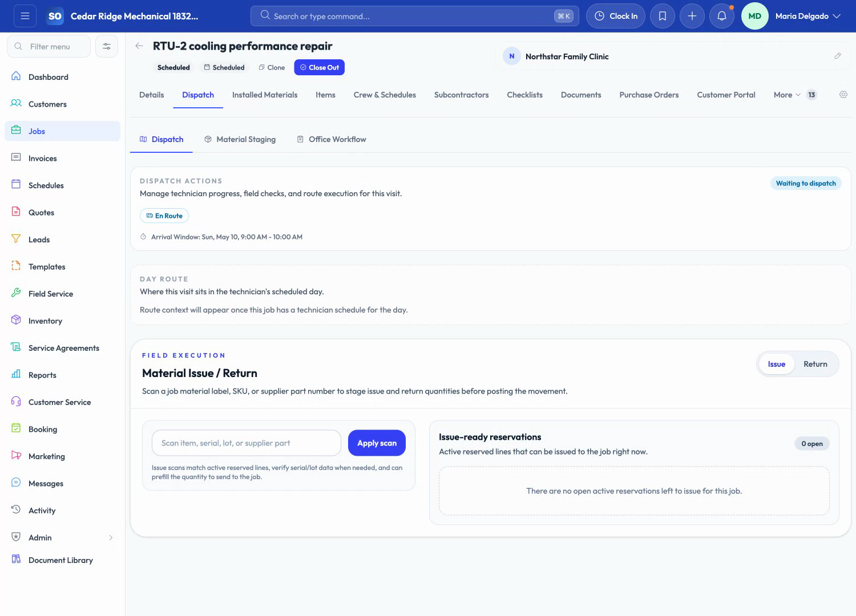Click the Clone button
856x616 pixels.
(272, 67)
